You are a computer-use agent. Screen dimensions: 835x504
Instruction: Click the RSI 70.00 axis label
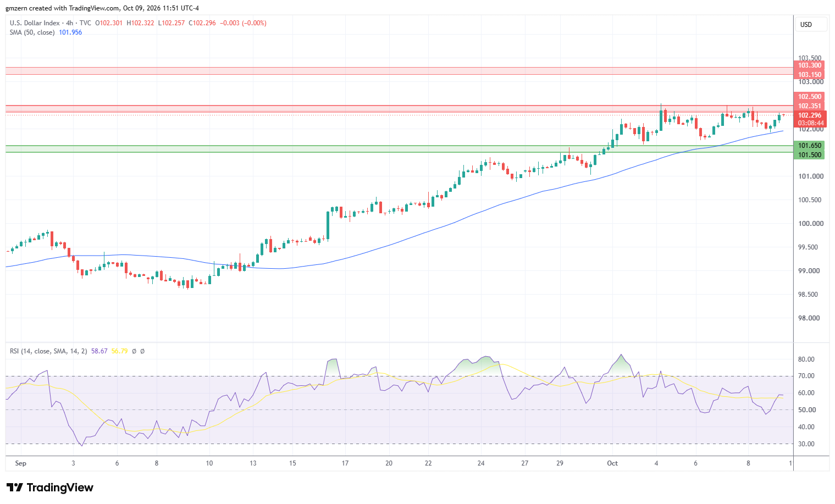(806, 376)
